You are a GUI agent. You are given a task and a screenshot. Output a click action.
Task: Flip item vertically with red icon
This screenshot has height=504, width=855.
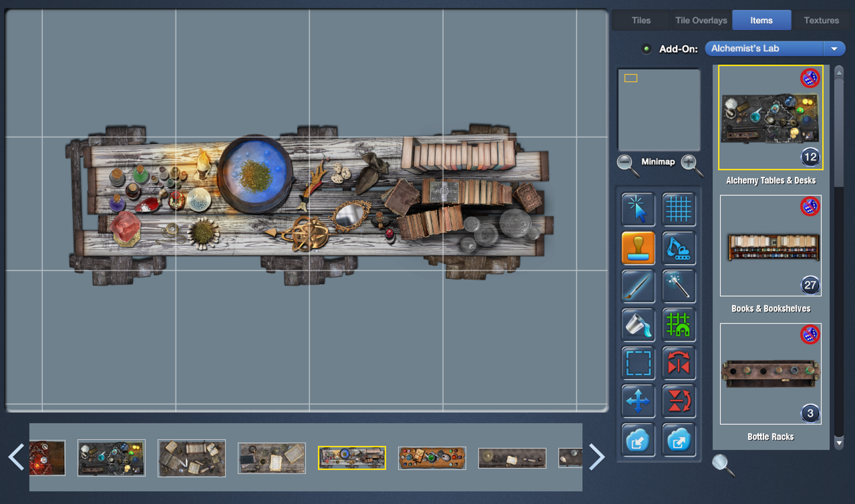point(679,402)
